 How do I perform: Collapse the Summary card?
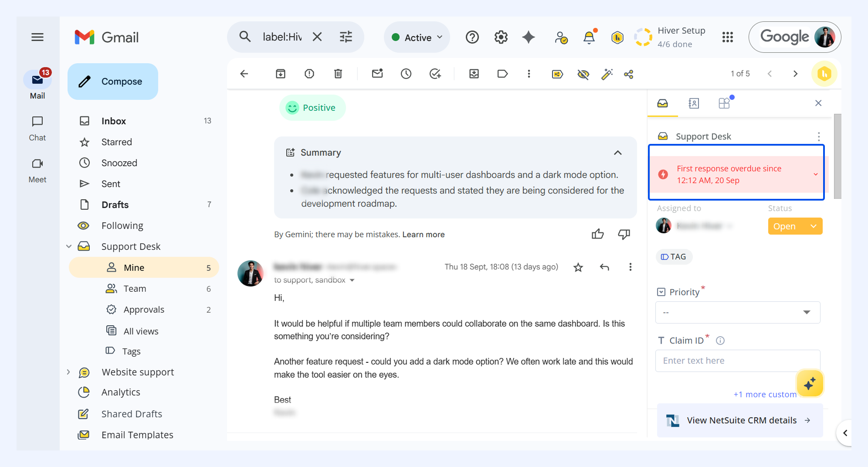tap(617, 153)
